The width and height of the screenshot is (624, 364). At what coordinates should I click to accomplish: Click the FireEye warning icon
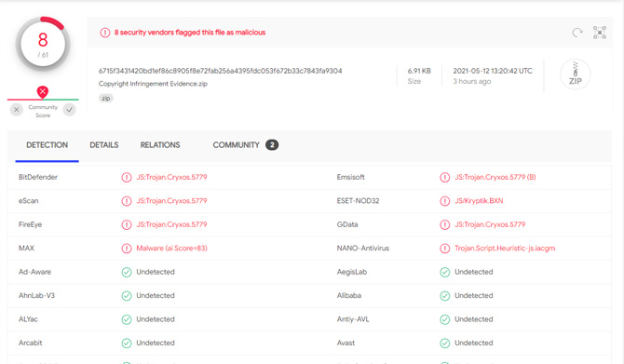(127, 224)
